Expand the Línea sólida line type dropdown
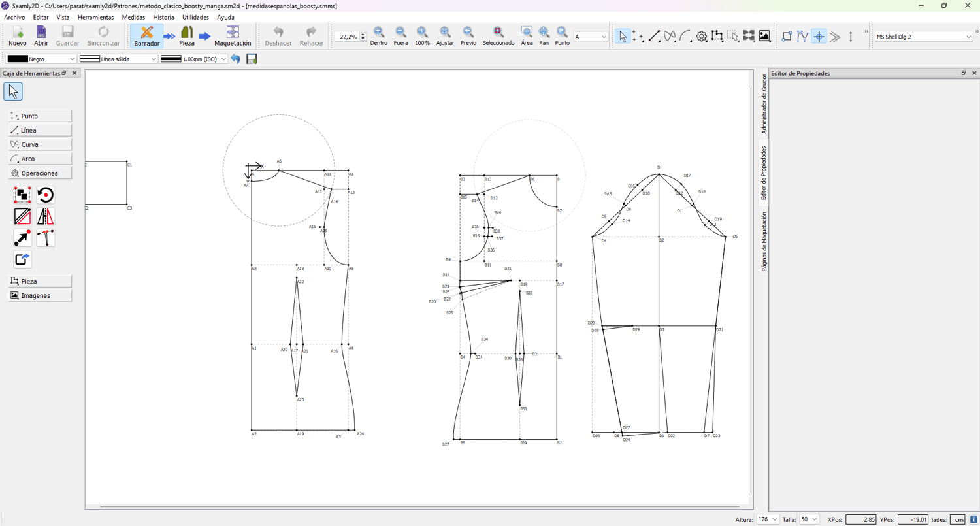Image resolution: width=980 pixels, height=526 pixels. pos(118,59)
